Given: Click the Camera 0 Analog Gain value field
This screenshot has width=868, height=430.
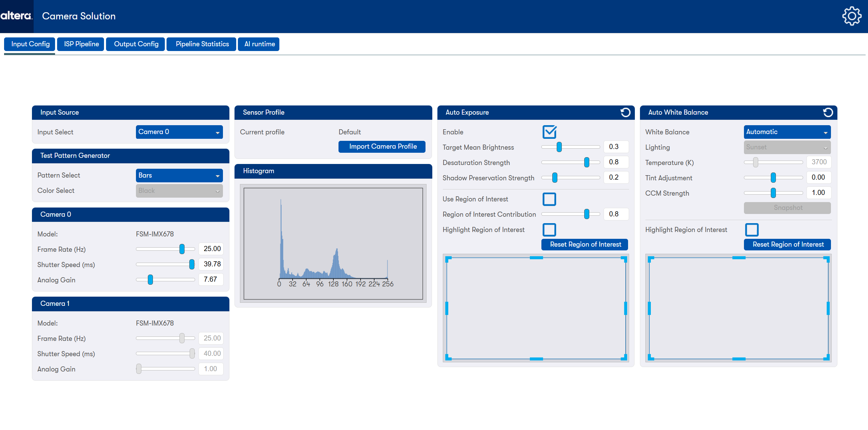Looking at the screenshot, I should (211, 280).
